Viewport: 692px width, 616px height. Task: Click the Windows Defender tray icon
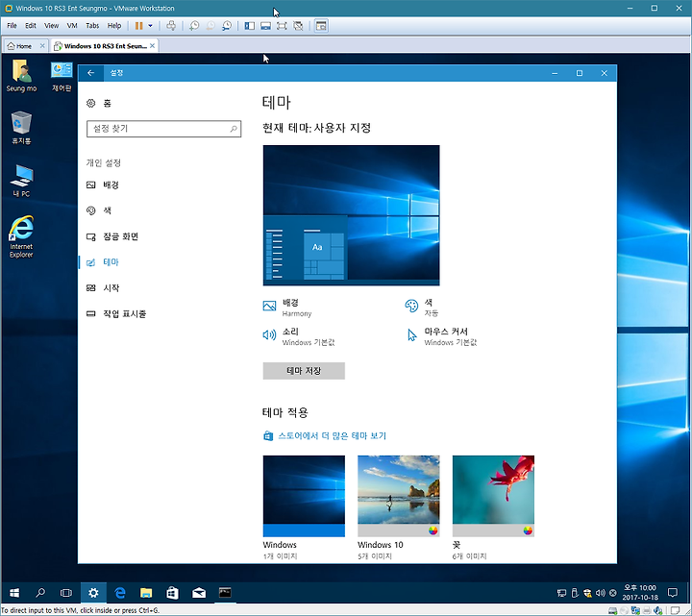click(587, 593)
